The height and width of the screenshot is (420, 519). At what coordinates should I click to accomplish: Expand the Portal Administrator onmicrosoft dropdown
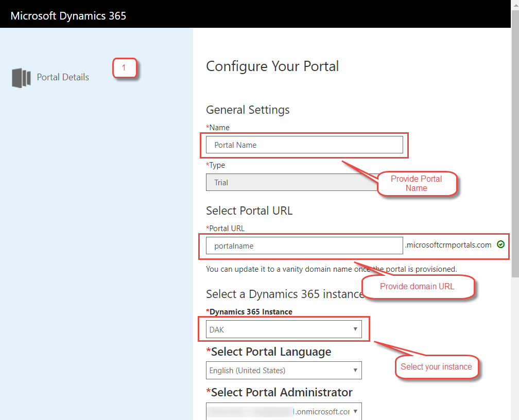point(284,411)
